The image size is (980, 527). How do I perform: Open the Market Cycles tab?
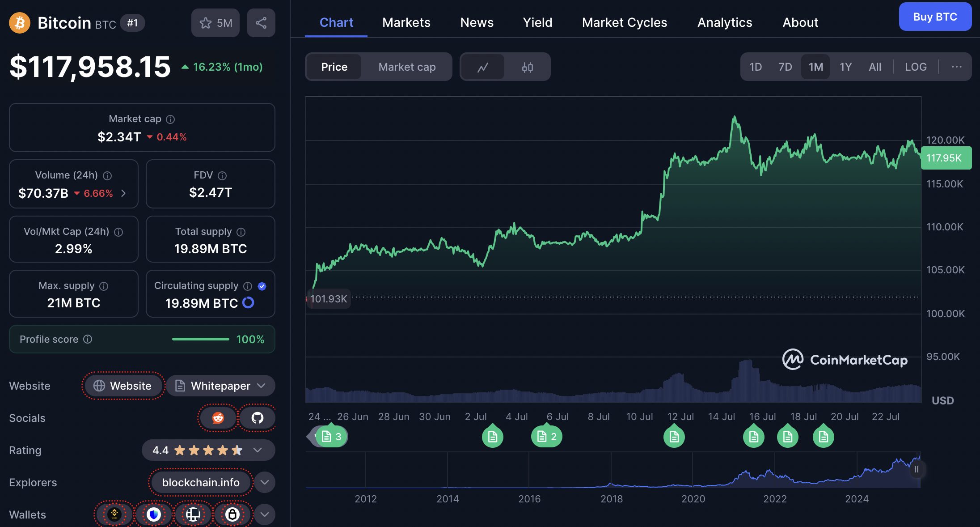click(625, 22)
